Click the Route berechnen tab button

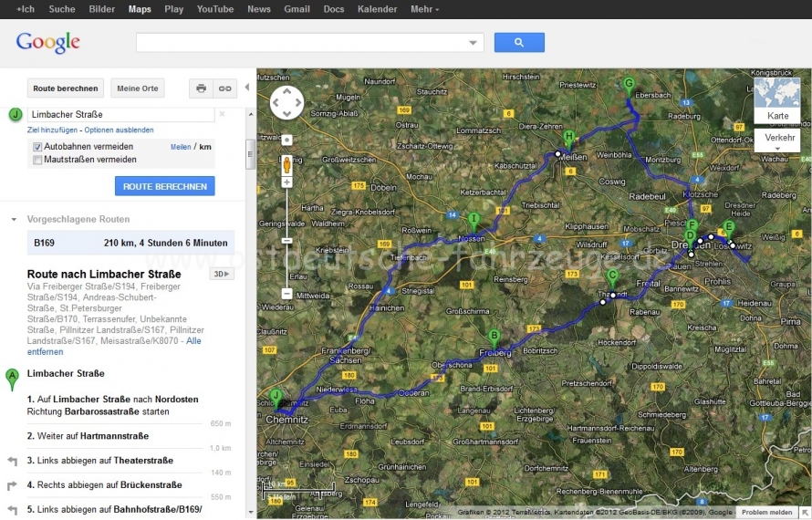[x=66, y=88]
